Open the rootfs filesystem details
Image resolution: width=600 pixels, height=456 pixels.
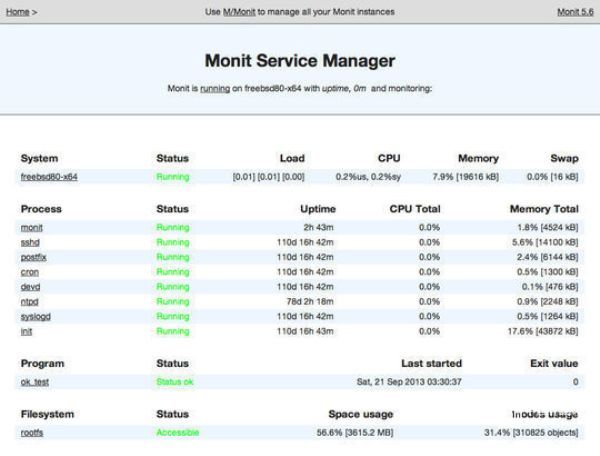(x=33, y=433)
